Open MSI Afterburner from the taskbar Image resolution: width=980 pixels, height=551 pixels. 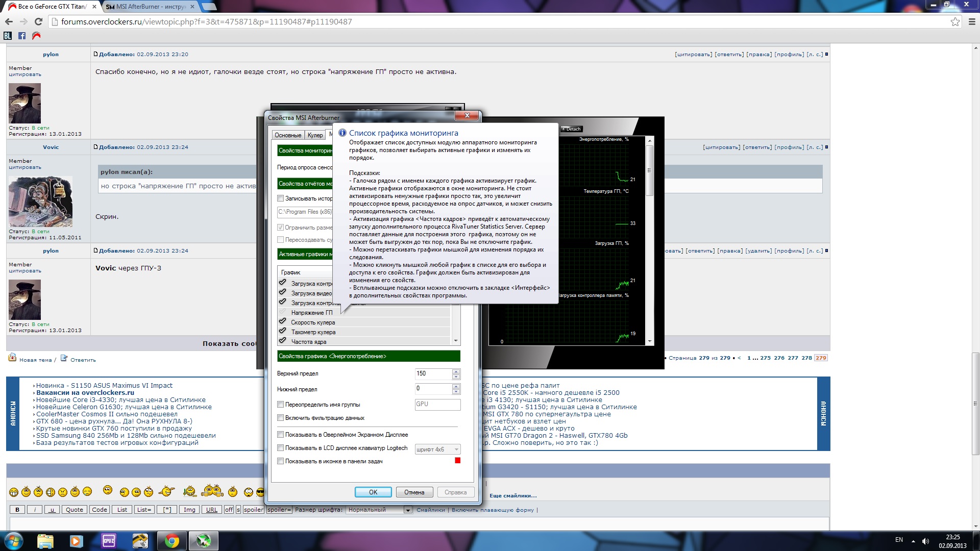204,541
